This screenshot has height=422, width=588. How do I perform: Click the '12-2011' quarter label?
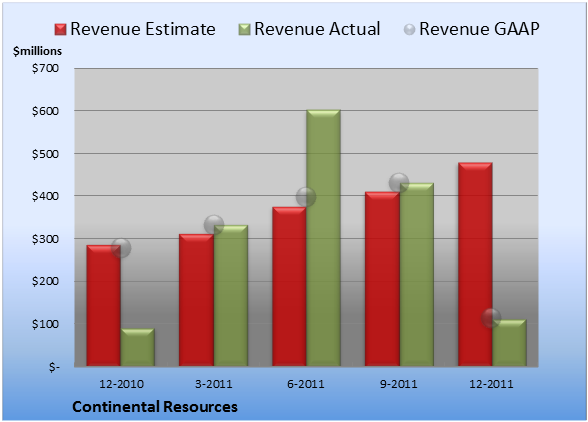click(491, 384)
